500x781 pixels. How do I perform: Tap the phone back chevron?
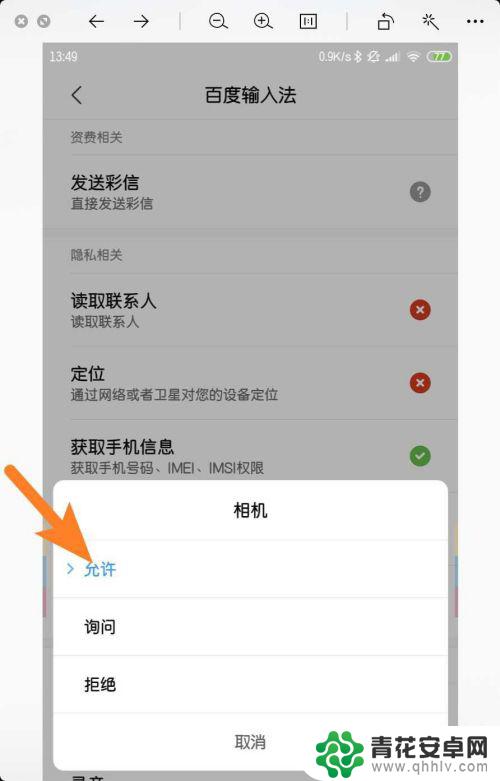tap(77, 95)
